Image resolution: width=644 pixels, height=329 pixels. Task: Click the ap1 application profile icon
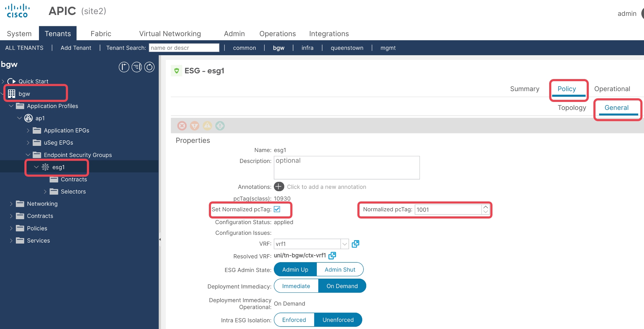point(28,118)
